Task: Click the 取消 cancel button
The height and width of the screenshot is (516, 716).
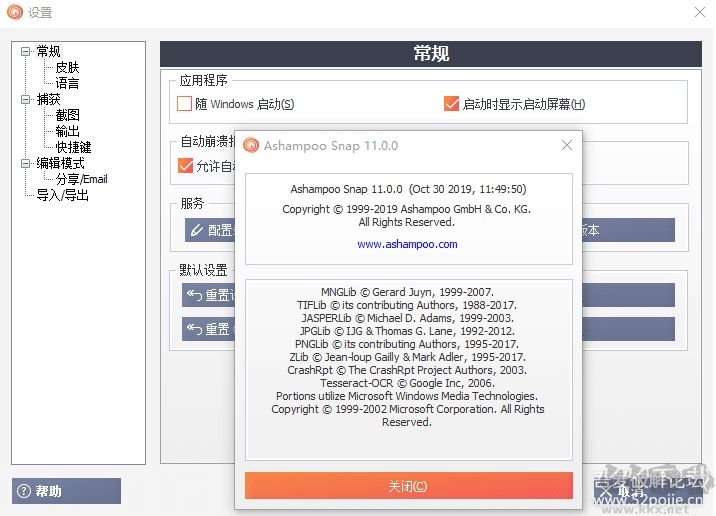Action: (648, 491)
